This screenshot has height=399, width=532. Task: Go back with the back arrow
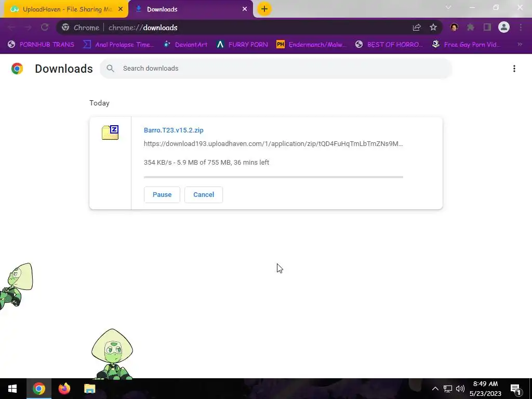[11, 28]
